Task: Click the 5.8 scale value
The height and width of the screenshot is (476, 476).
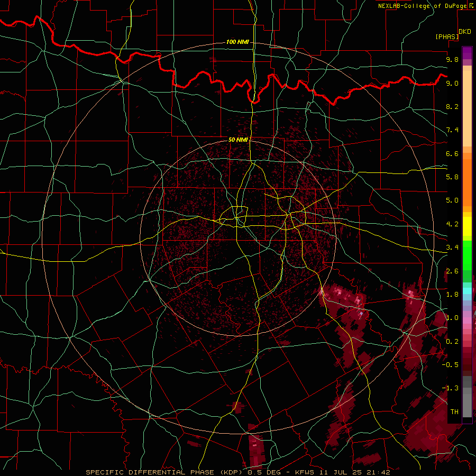Action: tap(452, 177)
